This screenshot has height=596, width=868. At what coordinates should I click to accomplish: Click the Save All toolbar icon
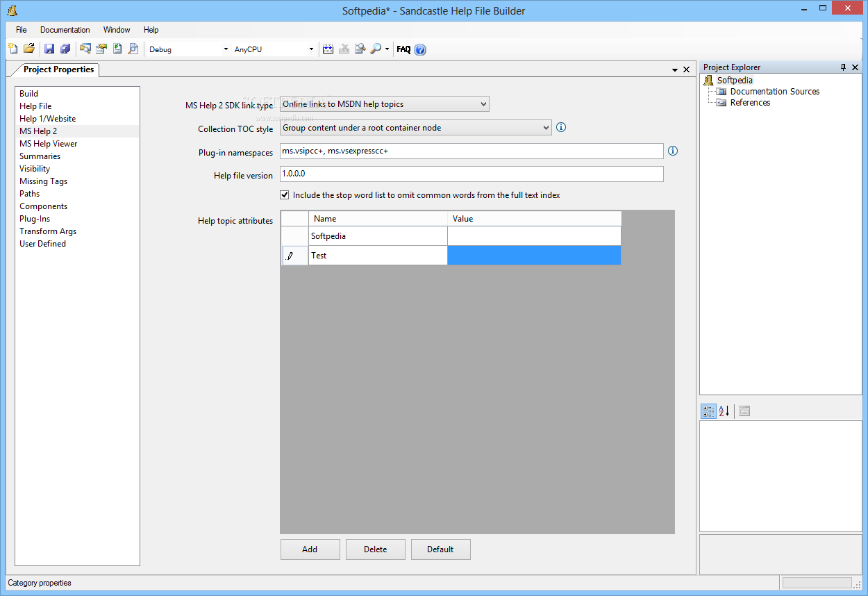pos(65,49)
